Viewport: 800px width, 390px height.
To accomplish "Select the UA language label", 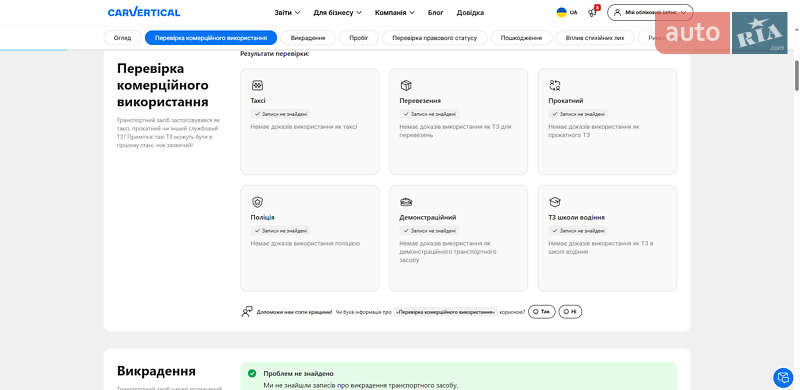I will [573, 12].
